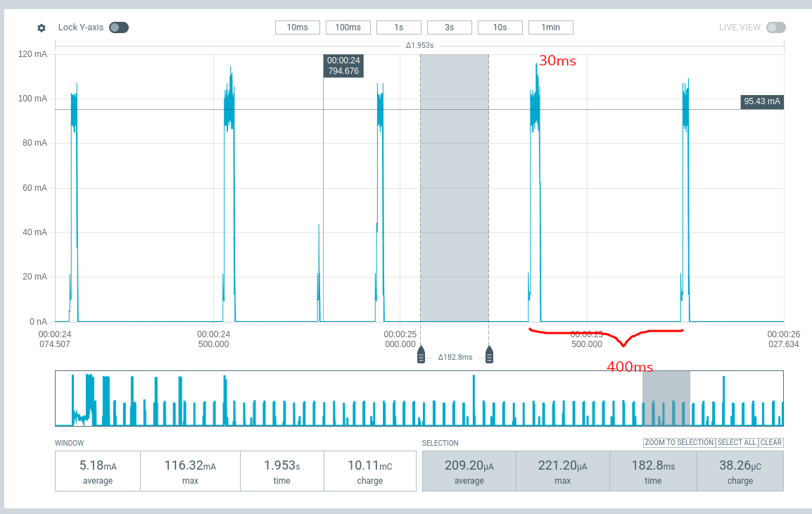
Task: Click ZOOM TO SELECTION button
Action: [679, 442]
